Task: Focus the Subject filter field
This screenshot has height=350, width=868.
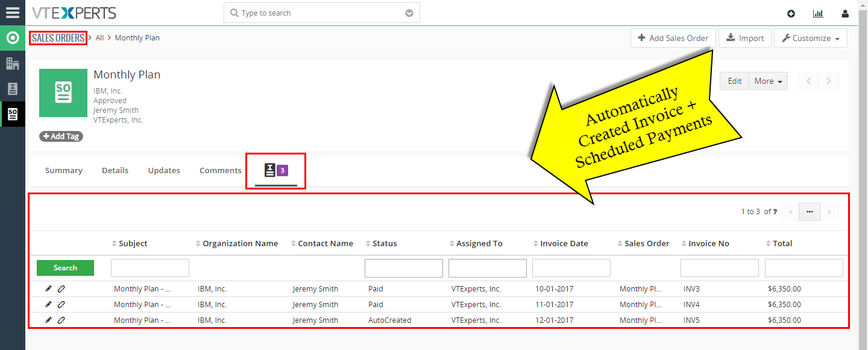Action: 150,268
